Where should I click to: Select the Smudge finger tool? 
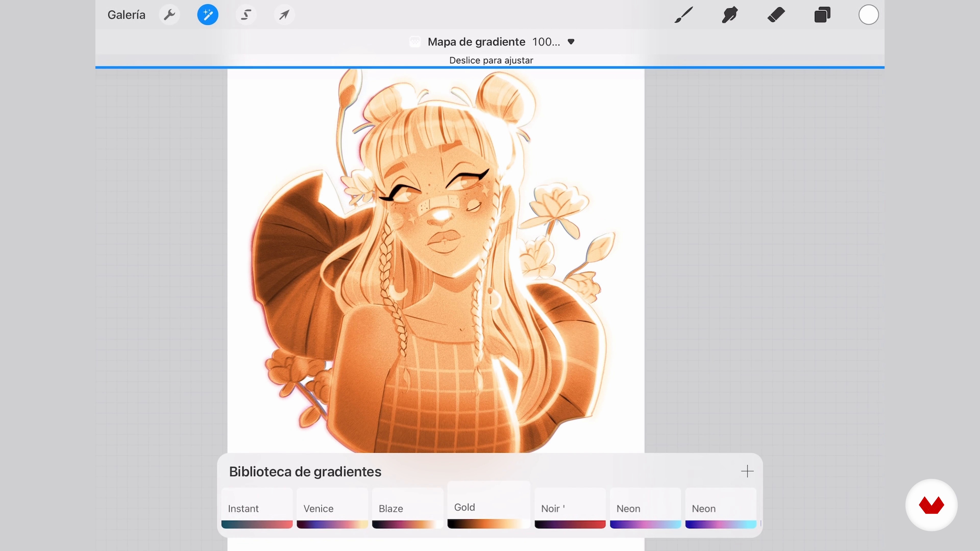[x=730, y=15]
